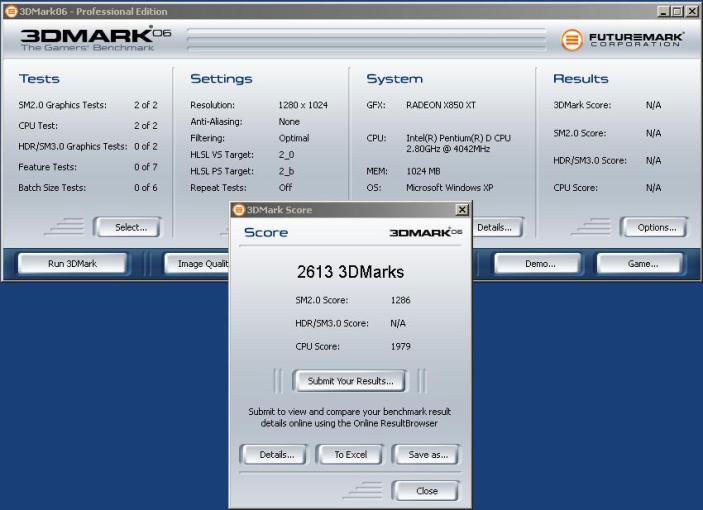The width and height of the screenshot is (703, 510).
Task: Launch the Game... button
Action: (641, 264)
